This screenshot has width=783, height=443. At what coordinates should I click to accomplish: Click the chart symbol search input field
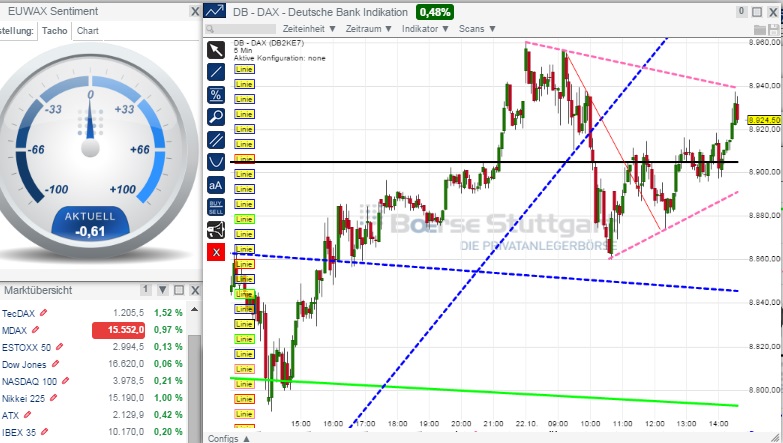[241, 29]
